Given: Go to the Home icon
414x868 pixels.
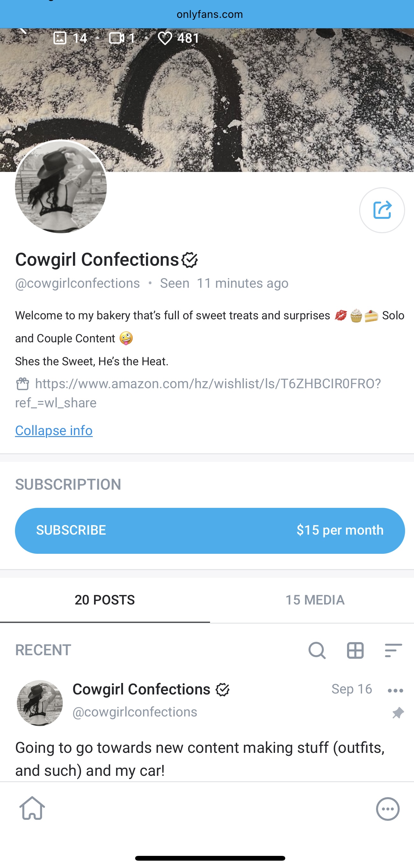Looking at the screenshot, I should click(x=32, y=808).
